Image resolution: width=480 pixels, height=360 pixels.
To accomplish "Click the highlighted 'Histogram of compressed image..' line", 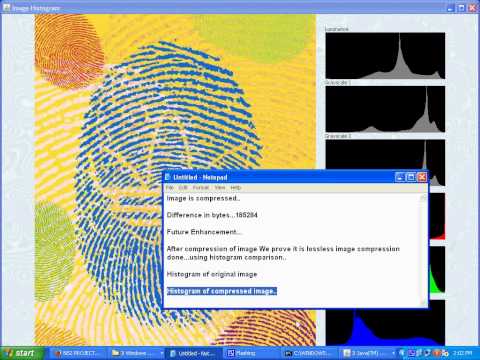I will click(222, 291).
